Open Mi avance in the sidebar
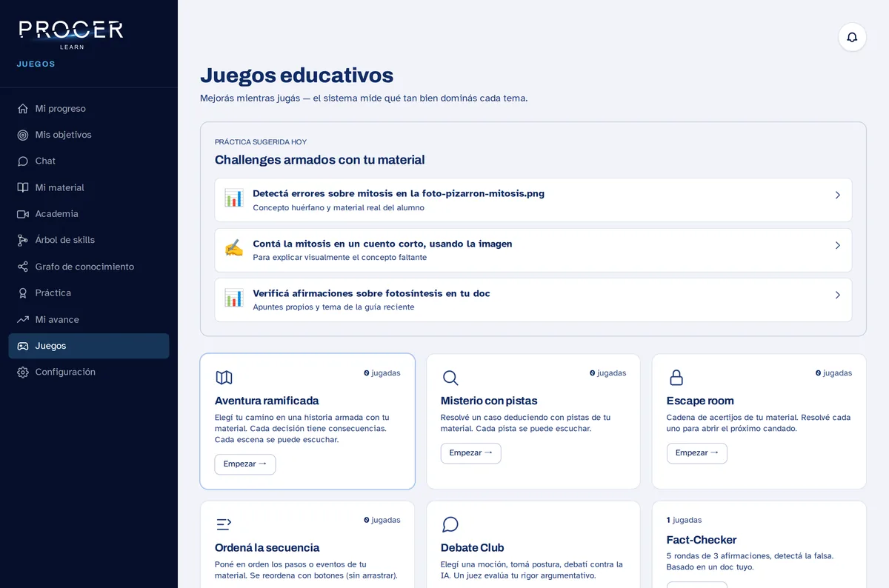 point(89,319)
